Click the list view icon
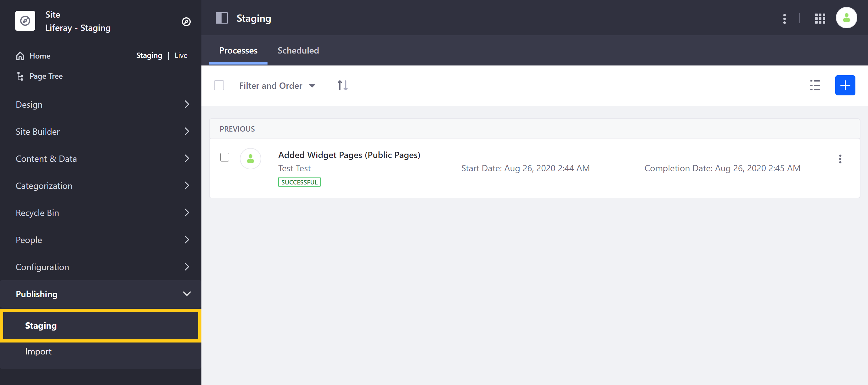 [x=815, y=85]
